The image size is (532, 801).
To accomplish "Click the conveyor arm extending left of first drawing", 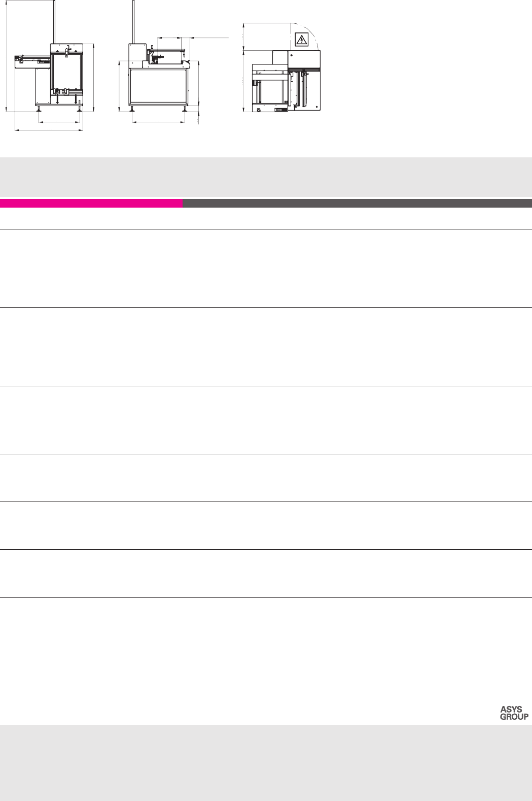I will 31,61.
